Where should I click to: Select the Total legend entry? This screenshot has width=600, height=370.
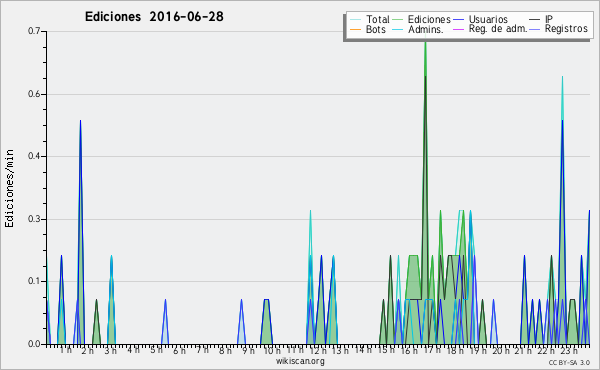(370, 19)
